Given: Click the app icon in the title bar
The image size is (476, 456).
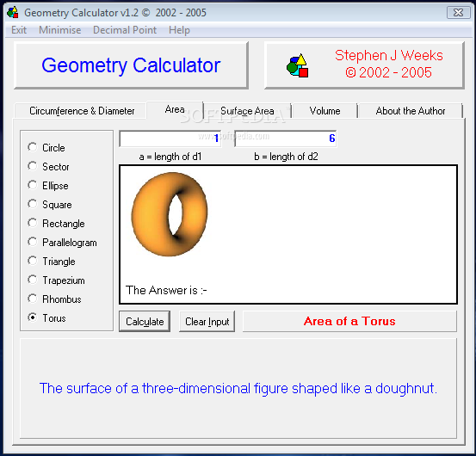Looking at the screenshot, I should click(13, 12).
